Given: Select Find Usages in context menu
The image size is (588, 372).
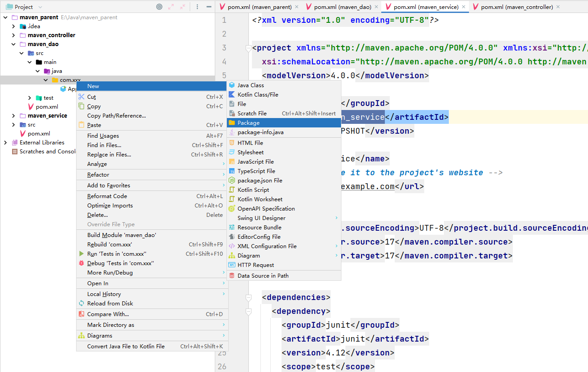Looking at the screenshot, I should click(x=152, y=136).
